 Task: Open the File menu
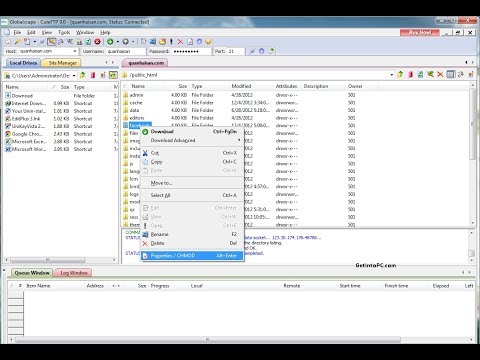tap(17, 32)
